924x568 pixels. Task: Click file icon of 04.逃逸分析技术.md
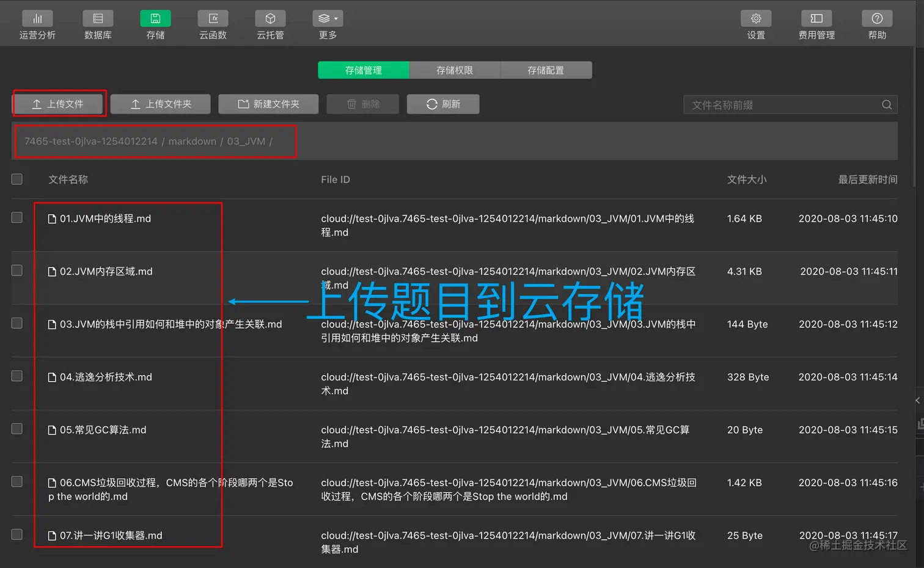53,377
